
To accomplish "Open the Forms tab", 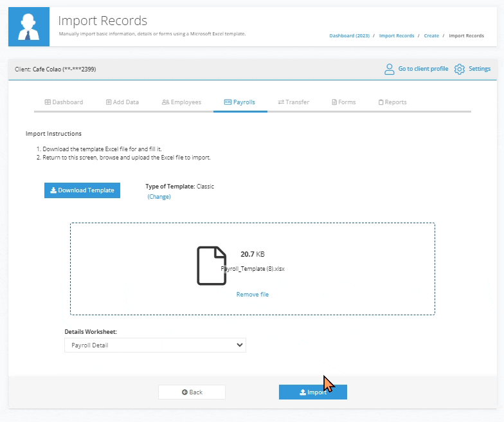I will tap(343, 102).
